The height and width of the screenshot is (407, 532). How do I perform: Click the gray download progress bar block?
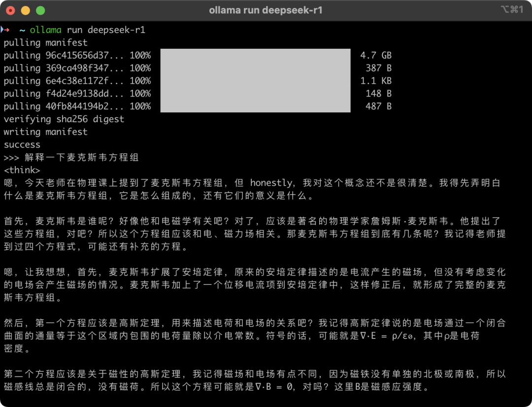point(255,80)
